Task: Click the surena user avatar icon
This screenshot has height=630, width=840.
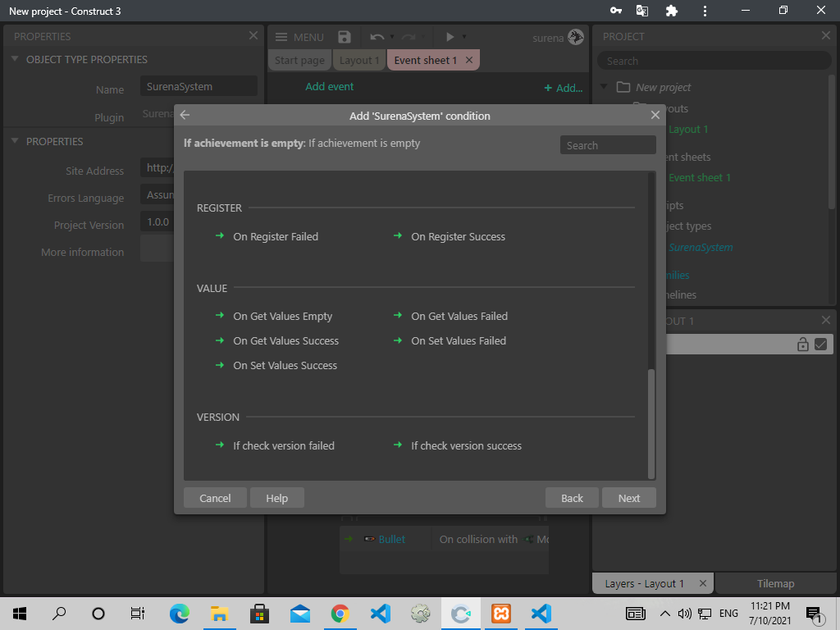Action: 575,38
